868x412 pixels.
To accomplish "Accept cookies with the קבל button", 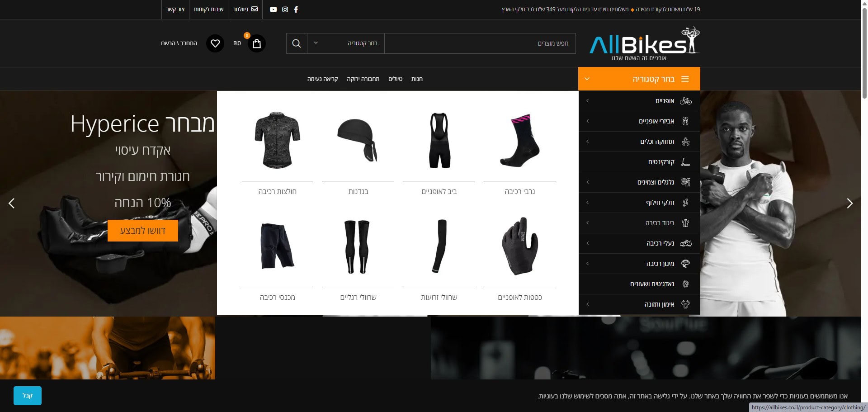I will pos(28,396).
